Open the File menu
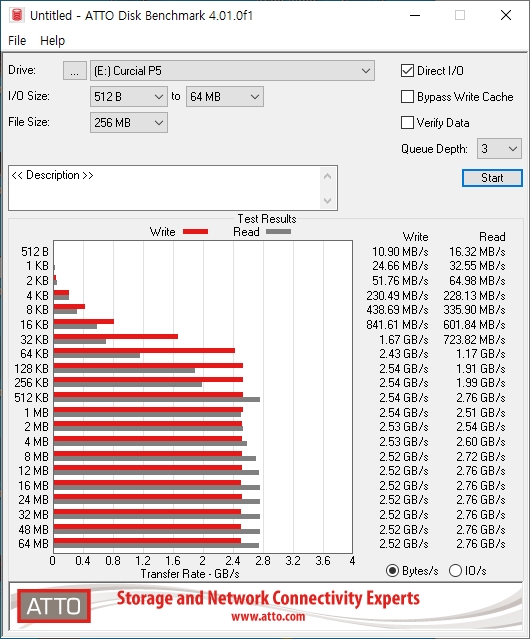530x639 pixels. [17, 41]
